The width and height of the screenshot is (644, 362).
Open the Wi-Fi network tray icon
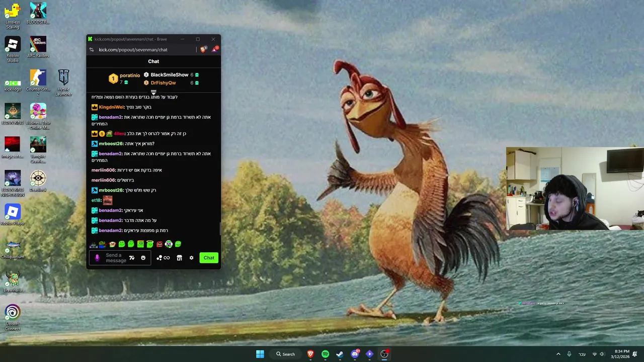[x=595, y=354]
